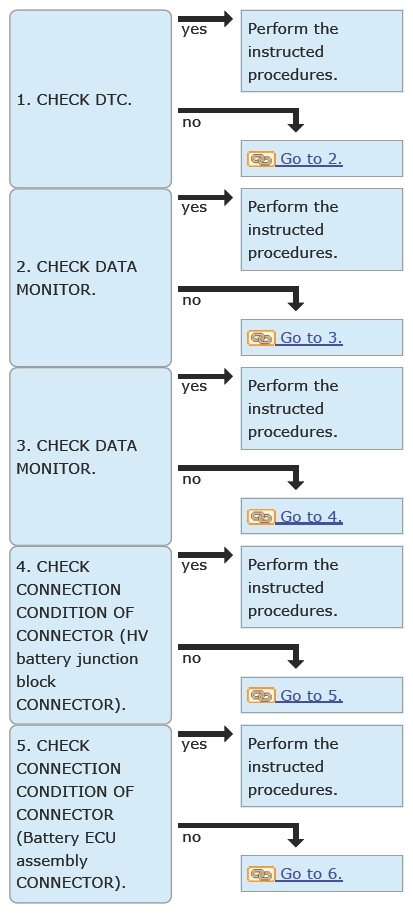Select the '3. CHECK DATA MONITOR.' step box
This screenshot has width=413, height=913.
(x=91, y=456)
